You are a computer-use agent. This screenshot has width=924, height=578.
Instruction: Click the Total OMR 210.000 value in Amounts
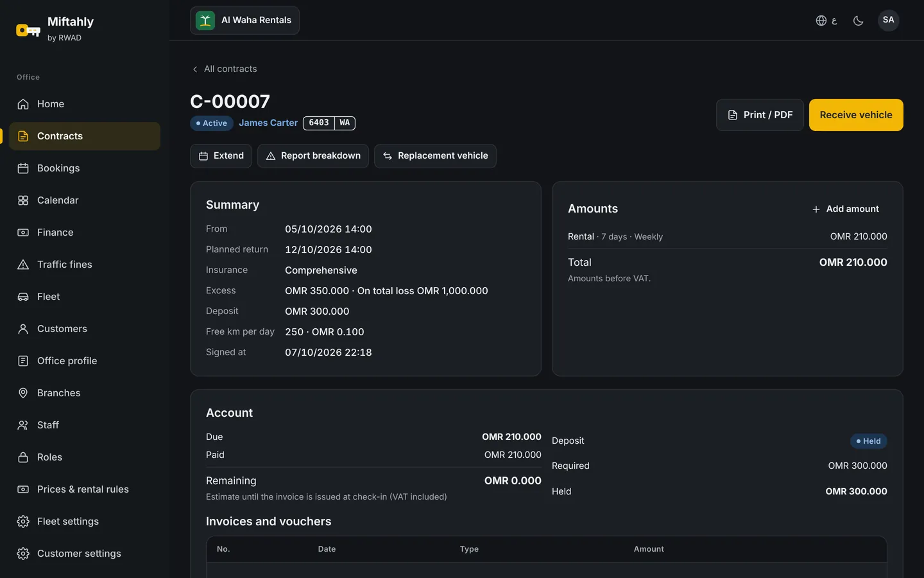click(x=853, y=262)
